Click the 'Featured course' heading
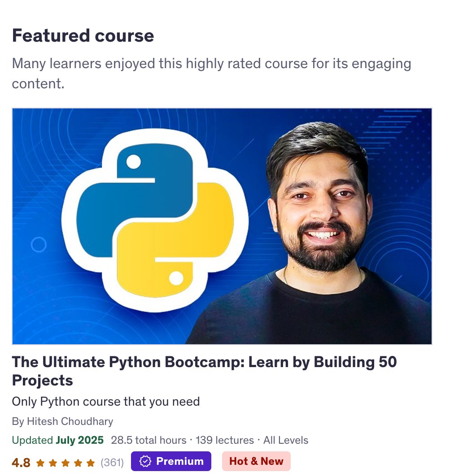This screenshot has width=454, height=476. click(83, 35)
